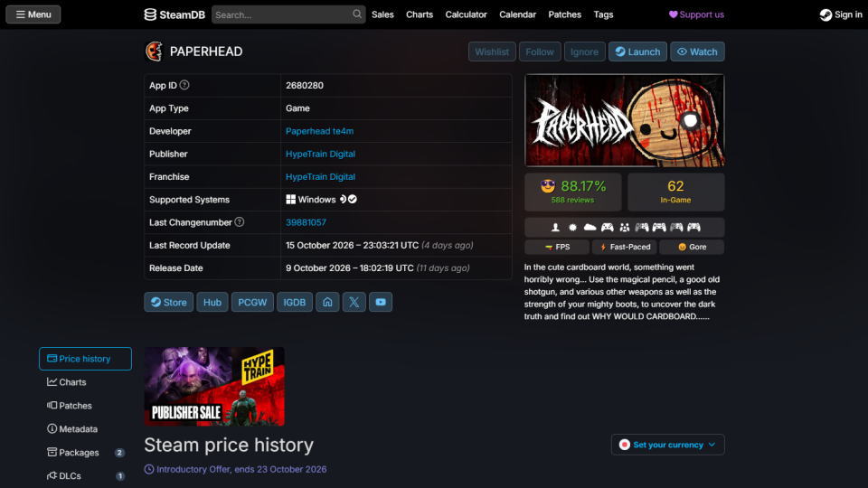Click the Release Date value text
Viewport: 868px width, 488px height.
[378, 267]
